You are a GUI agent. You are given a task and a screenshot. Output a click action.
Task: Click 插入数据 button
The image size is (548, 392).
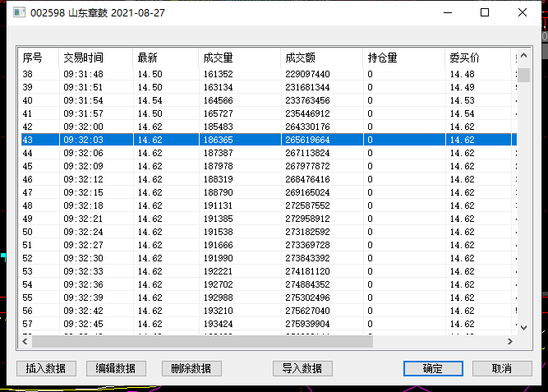coord(46,368)
